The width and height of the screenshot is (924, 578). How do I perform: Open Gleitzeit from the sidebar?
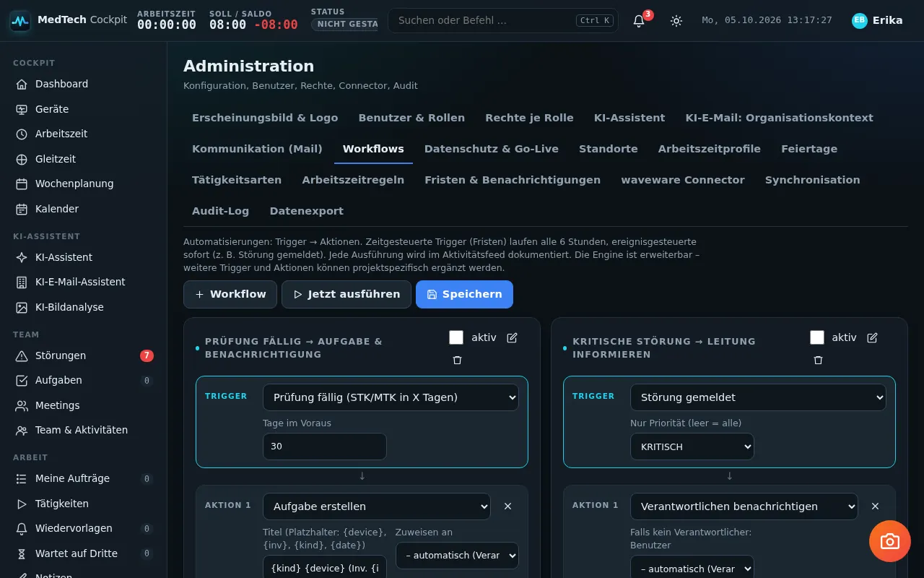pos(84,159)
